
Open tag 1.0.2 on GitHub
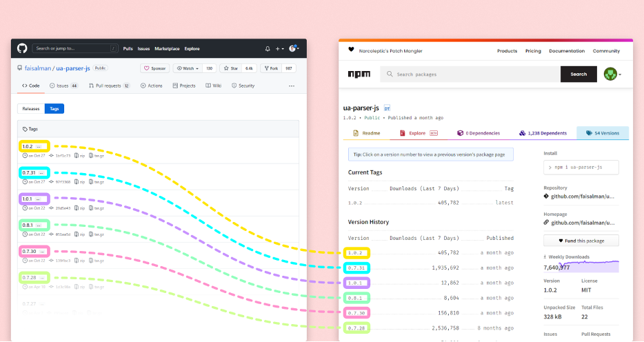coord(28,147)
